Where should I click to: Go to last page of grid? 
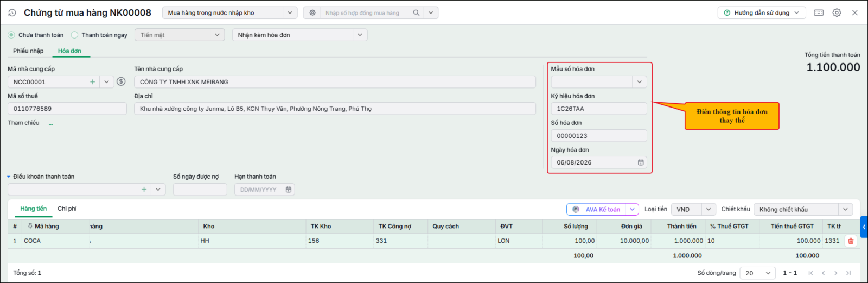[848, 273]
